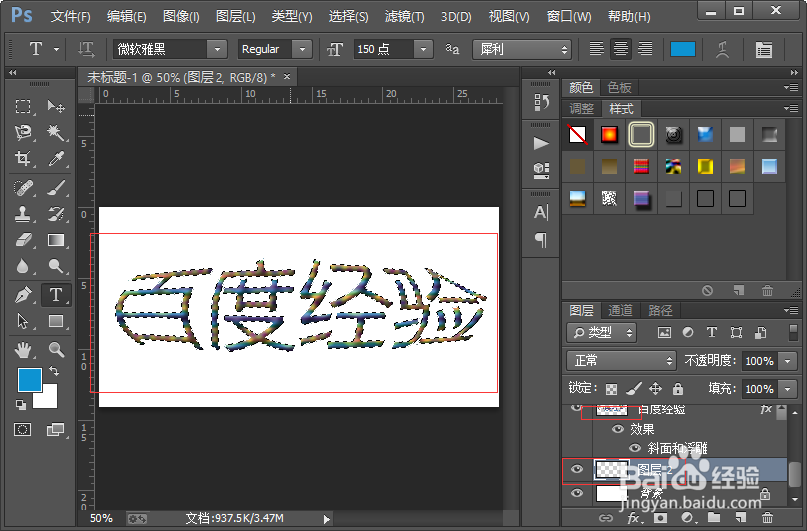This screenshot has width=807, height=531.
Task: Select the Path Selection tool
Action: 23,321
